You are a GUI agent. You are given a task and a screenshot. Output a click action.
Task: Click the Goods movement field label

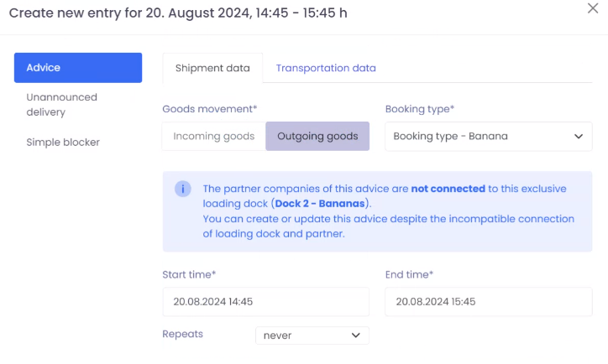209,109
